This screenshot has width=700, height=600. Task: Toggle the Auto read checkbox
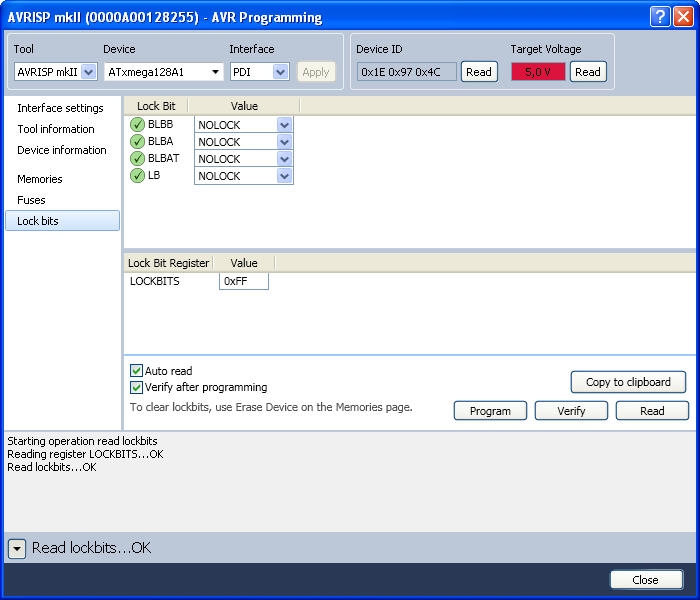point(137,371)
